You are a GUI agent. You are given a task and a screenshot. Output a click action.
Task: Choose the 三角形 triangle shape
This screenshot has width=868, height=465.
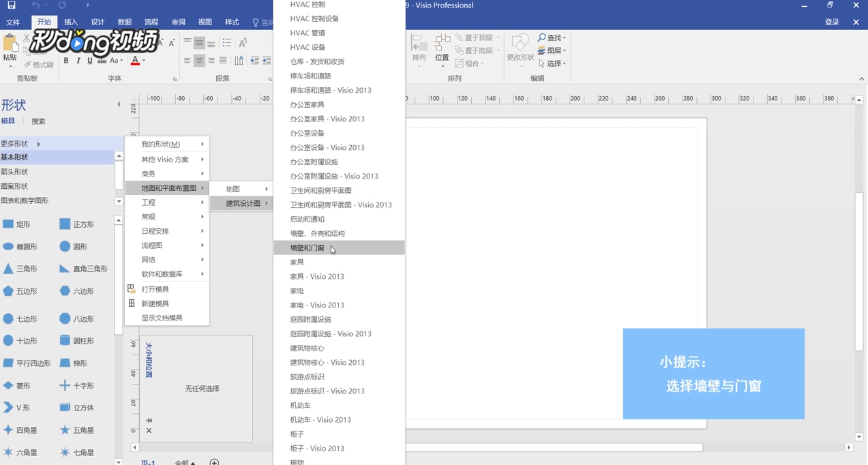coord(20,269)
